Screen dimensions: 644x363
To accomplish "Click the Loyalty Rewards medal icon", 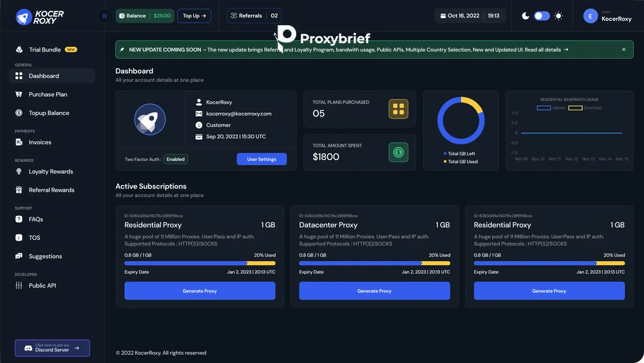I will coord(19,172).
